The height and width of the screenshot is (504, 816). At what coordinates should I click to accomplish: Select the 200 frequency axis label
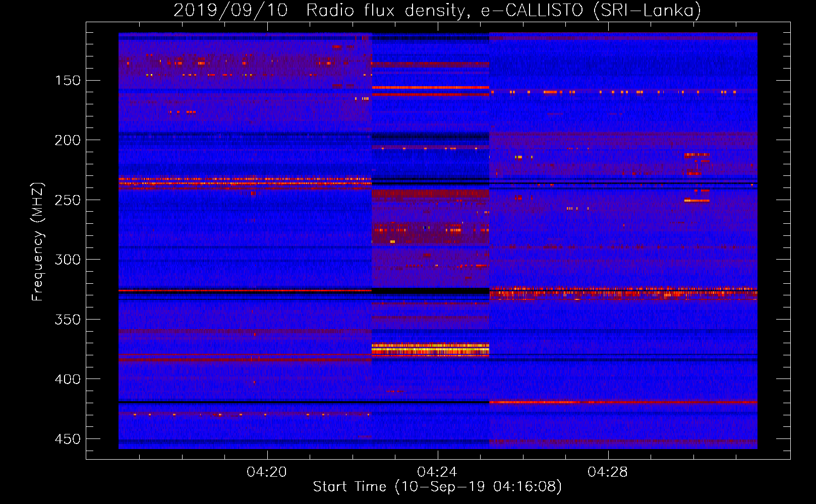tap(68, 140)
